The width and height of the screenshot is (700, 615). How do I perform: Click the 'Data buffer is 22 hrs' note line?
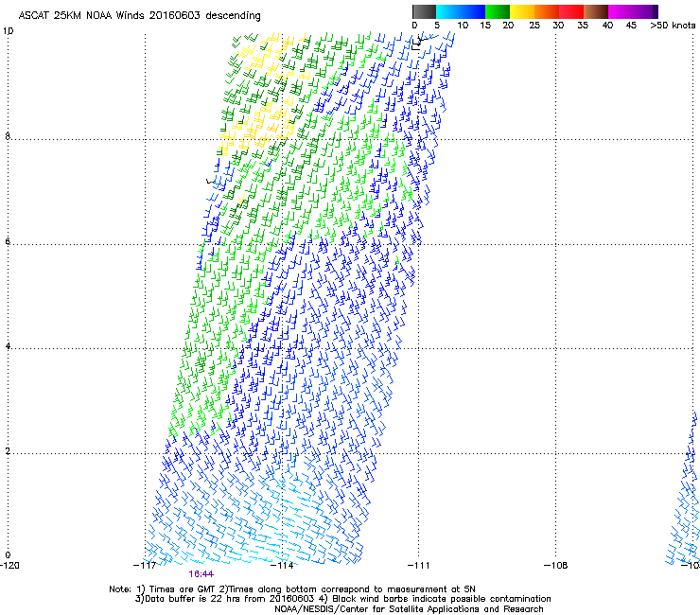pyautogui.click(x=342, y=599)
